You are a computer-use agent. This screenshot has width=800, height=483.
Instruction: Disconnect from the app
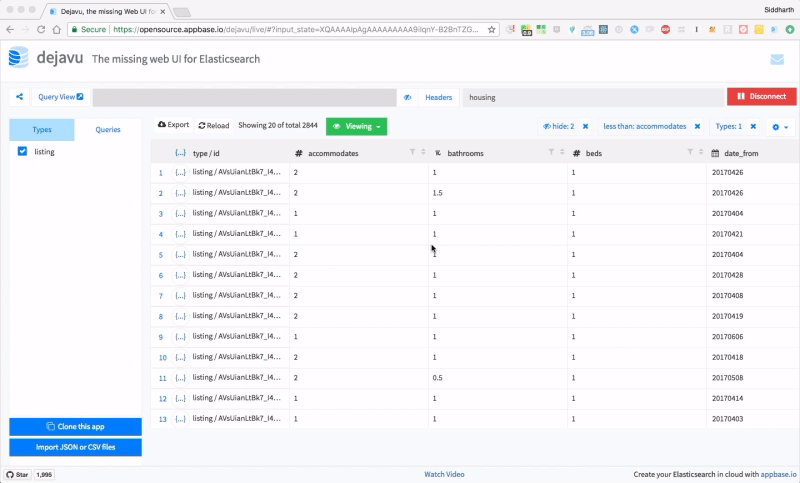click(761, 96)
